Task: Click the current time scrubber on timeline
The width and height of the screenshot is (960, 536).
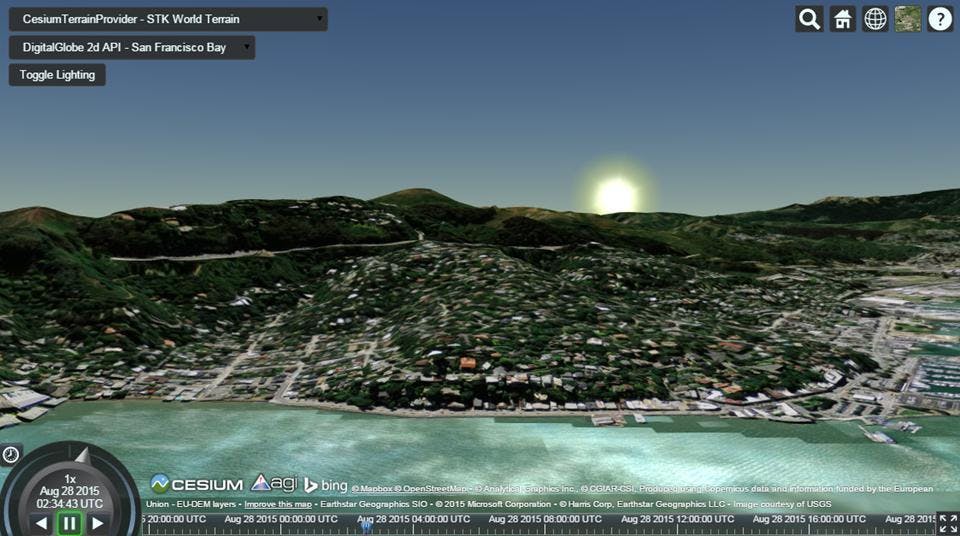Action: 366,525
